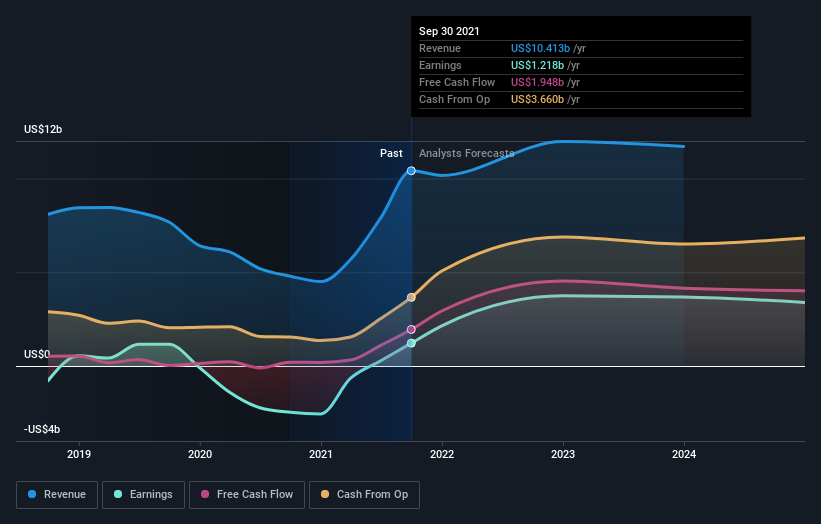Click the 2023 x-axis label

(x=563, y=454)
